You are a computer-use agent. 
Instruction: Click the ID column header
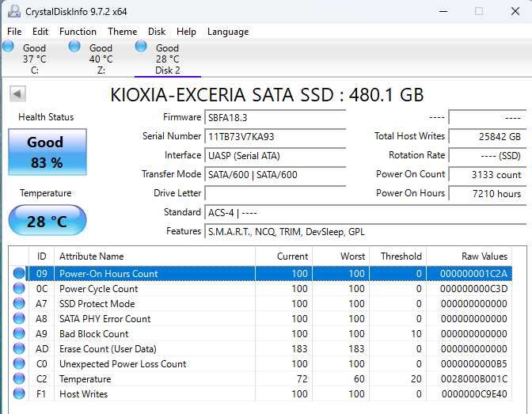click(x=41, y=256)
